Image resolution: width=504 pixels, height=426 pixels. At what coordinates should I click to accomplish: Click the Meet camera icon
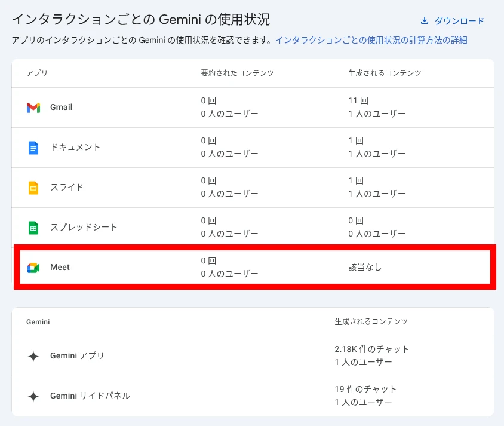tap(33, 268)
